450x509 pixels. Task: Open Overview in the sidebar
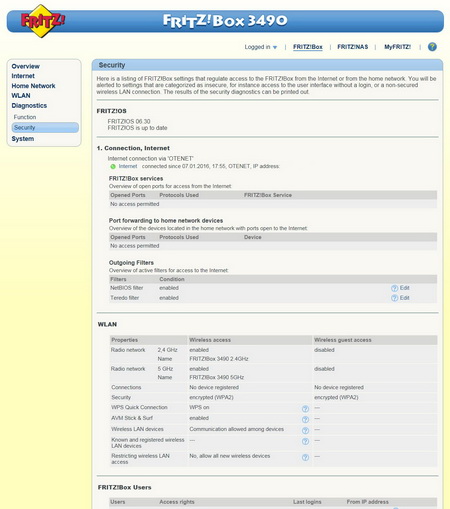tap(26, 66)
